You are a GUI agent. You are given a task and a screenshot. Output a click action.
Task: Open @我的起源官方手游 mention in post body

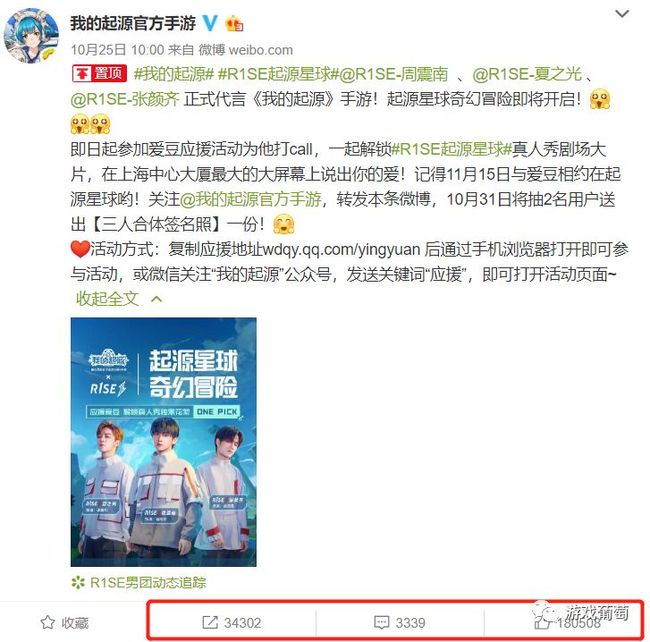click(x=251, y=199)
